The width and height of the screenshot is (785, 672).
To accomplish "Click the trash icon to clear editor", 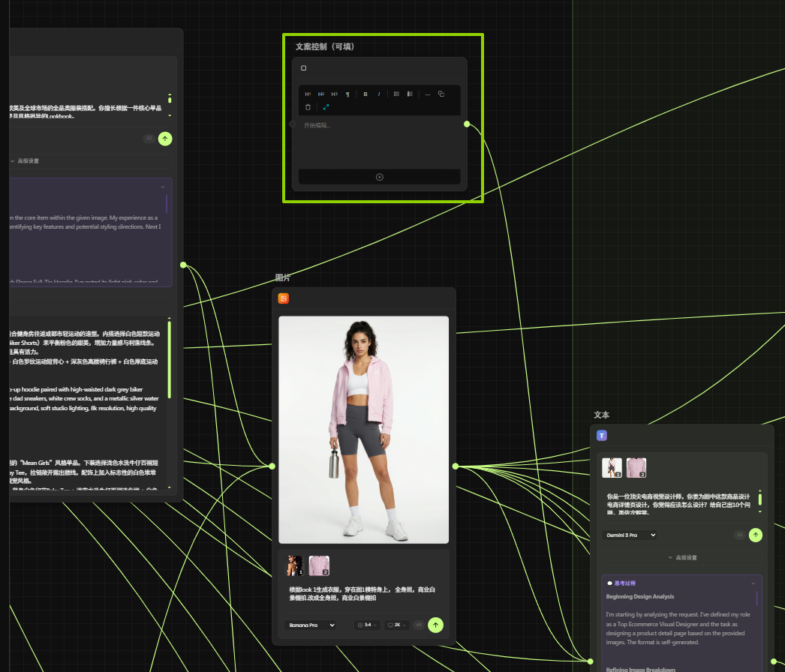I will [x=308, y=107].
